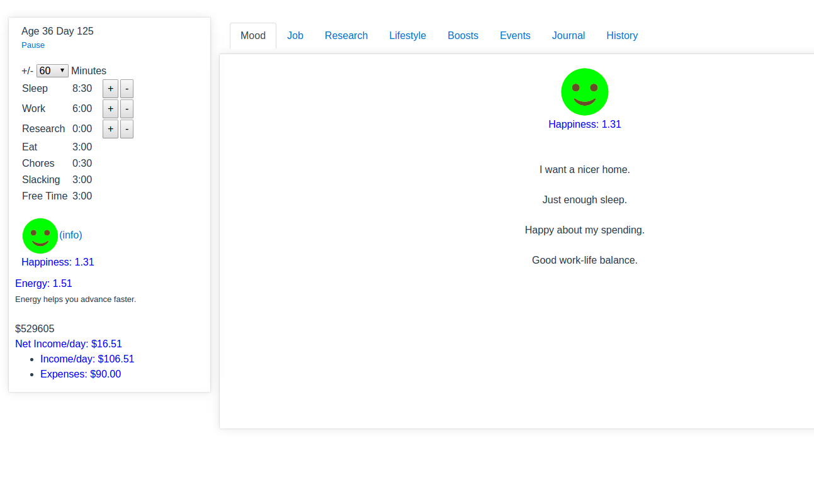The height and width of the screenshot is (504, 814).
Task: Show the History tab
Action: [x=622, y=36]
